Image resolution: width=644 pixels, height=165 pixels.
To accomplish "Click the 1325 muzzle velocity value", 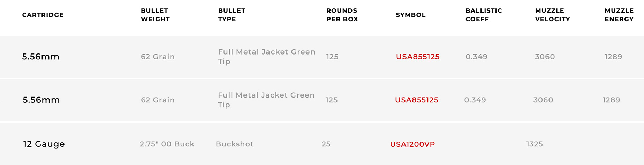I will (x=535, y=144).
